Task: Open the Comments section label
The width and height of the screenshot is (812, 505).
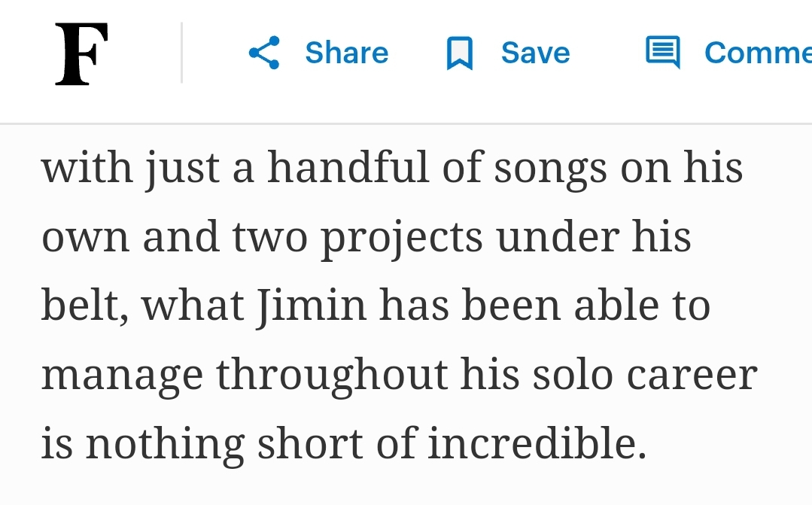Action: click(757, 53)
